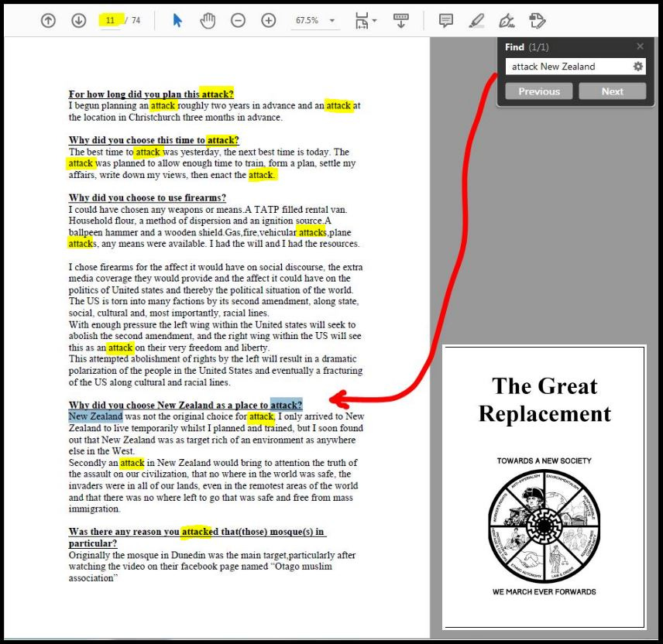This screenshot has height=644, width=663.
Task: Go to next page with down arrow
Action: click(x=79, y=20)
